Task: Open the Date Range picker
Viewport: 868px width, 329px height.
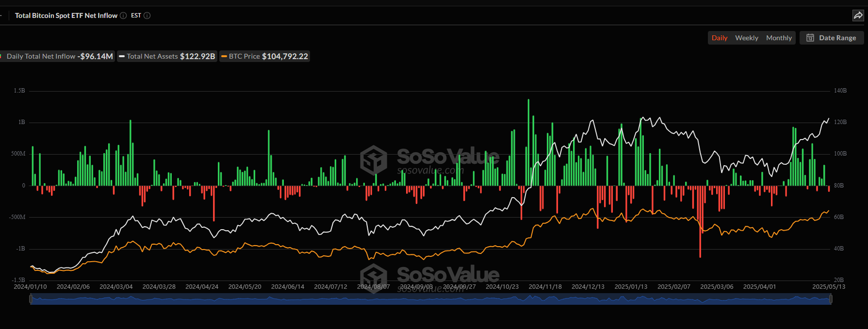Action: (x=832, y=38)
